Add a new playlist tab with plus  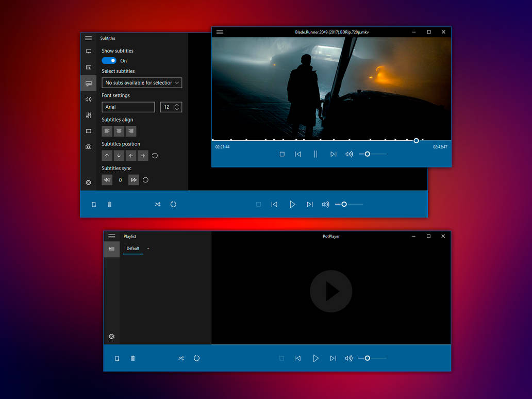pos(148,248)
